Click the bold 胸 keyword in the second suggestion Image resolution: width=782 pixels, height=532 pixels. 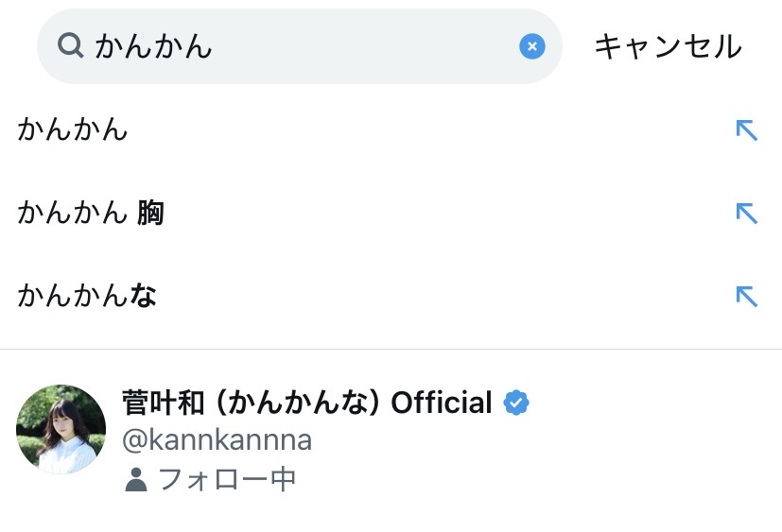(x=150, y=213)
